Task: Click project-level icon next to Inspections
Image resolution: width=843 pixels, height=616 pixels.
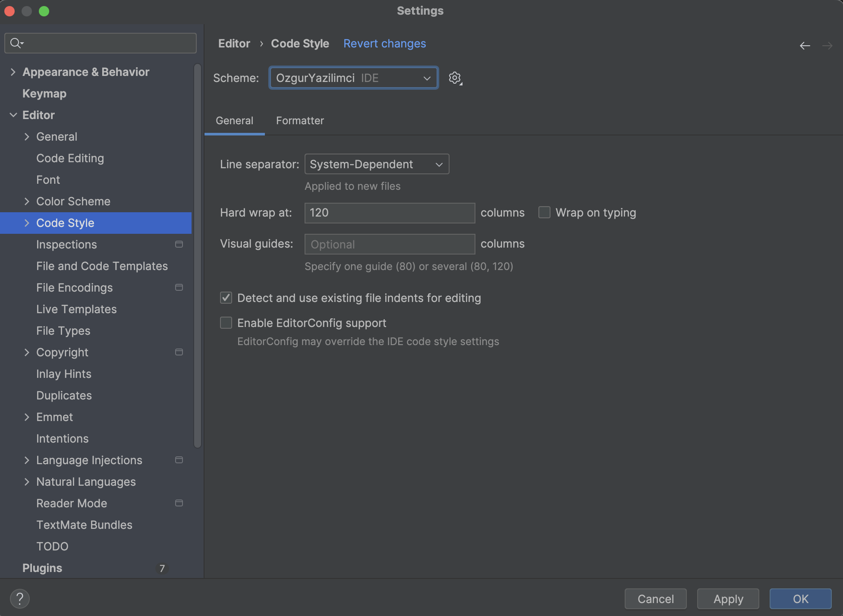Action: (x=179, y=244)
